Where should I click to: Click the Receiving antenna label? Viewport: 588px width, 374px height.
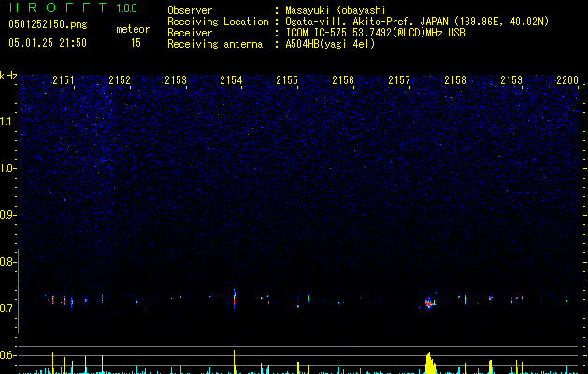pyautogui.click(x=215, y=44)
